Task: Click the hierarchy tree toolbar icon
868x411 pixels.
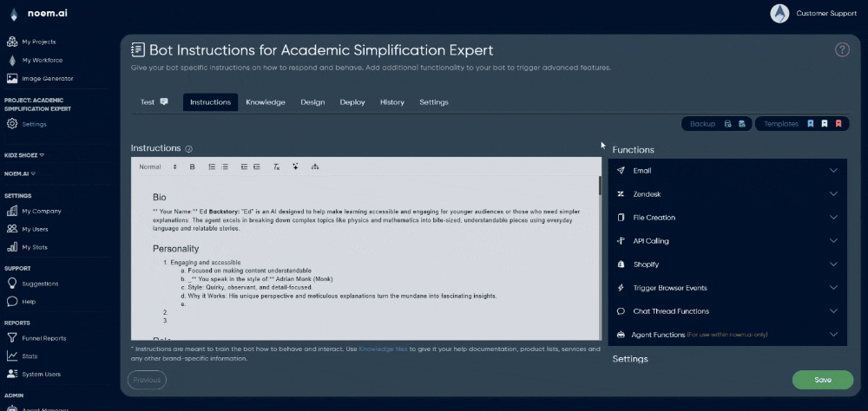Action: (x=315, y=166)
